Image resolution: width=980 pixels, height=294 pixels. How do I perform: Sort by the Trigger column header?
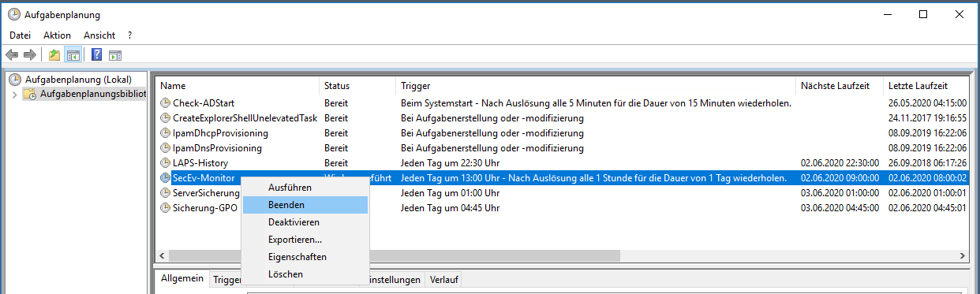596,85
